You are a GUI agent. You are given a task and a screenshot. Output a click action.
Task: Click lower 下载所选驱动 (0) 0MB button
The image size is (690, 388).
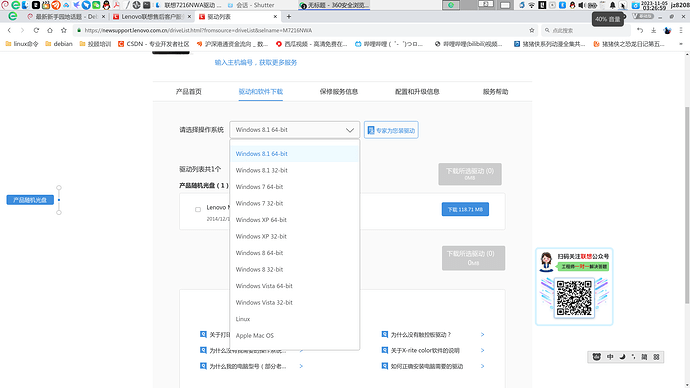pyautogui.click(x=473, y=258)
